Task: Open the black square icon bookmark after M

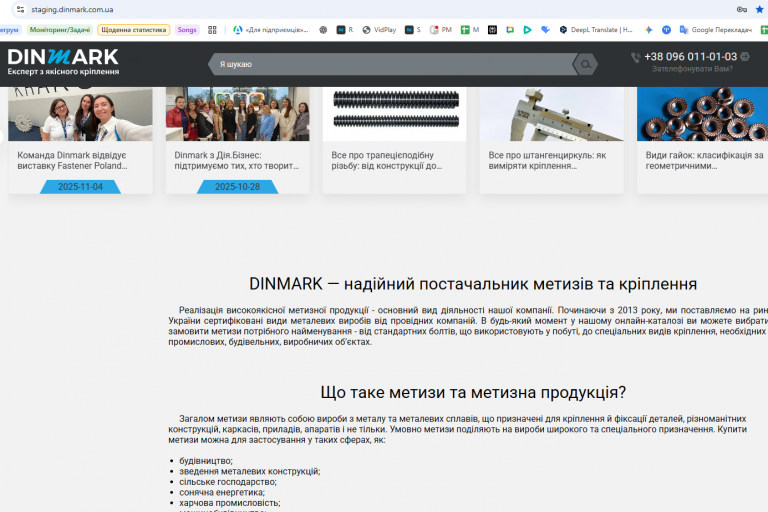Action: coord(492,30)
